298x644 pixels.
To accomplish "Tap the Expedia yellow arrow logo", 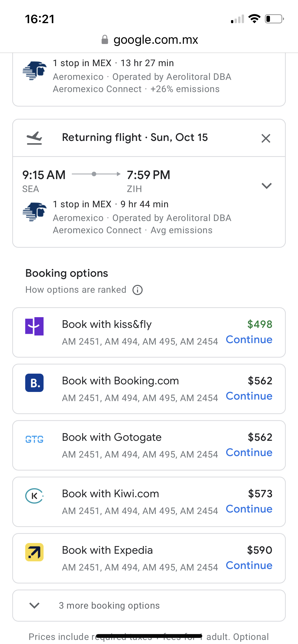I will pos(34,552).
